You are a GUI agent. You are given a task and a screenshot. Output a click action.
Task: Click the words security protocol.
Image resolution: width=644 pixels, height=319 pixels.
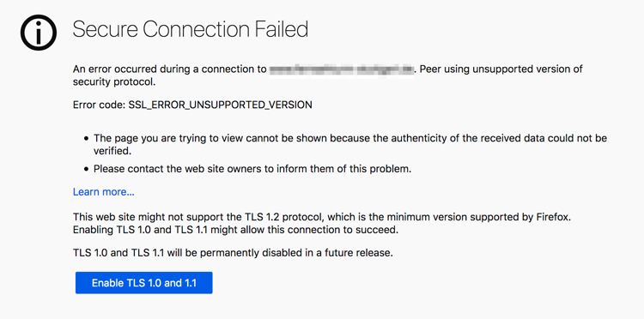click(114, 82)
